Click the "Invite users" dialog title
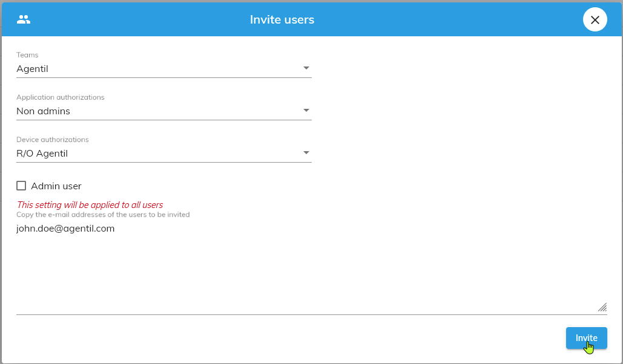Viewport: 623px width, 364px height. coord(282,19)
